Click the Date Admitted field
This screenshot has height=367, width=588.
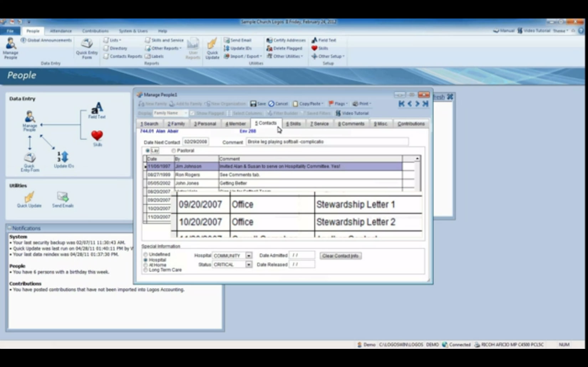pos(302,255)
